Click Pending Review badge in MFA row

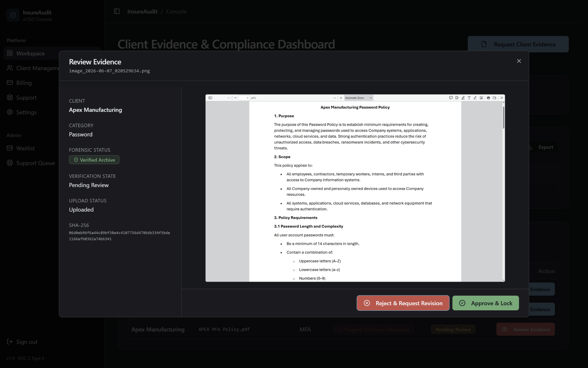[x=453, y=329]
